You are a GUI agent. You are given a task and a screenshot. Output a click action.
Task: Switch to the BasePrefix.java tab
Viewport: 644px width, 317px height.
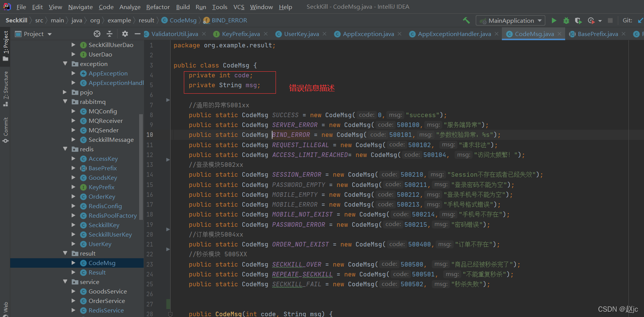tap(598, 34)
